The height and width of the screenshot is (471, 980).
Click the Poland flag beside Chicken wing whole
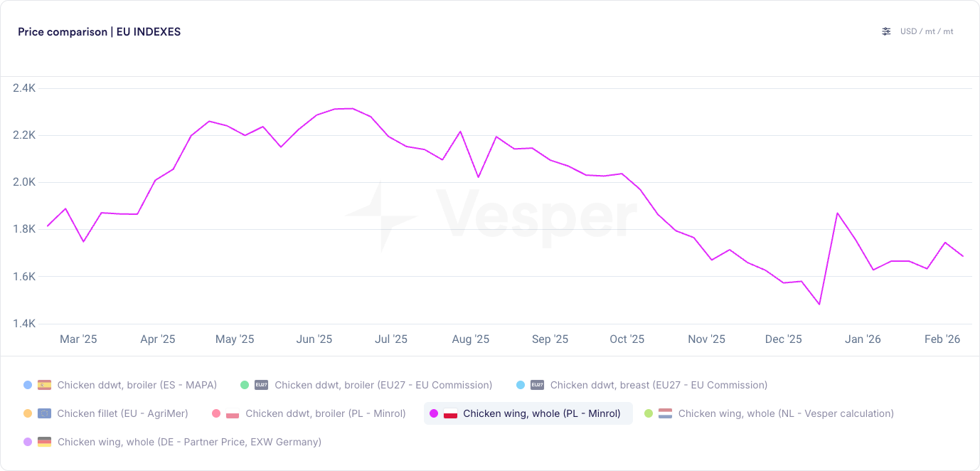pyautogui.click(x=450, y=413)
